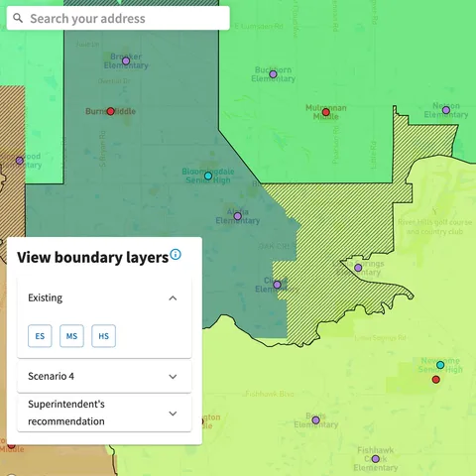The image size is (476, 476).
Task: Collapse the Existing section chevron
Action: tap(173, 298)
